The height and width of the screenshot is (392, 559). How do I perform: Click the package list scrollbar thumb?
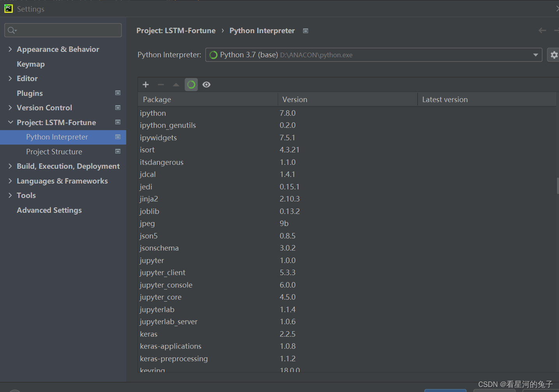click(x=558, y=186)
